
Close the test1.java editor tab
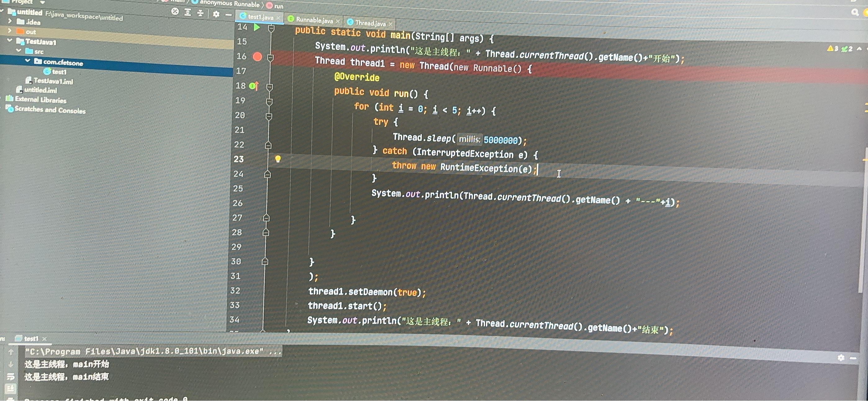point(278,17)
